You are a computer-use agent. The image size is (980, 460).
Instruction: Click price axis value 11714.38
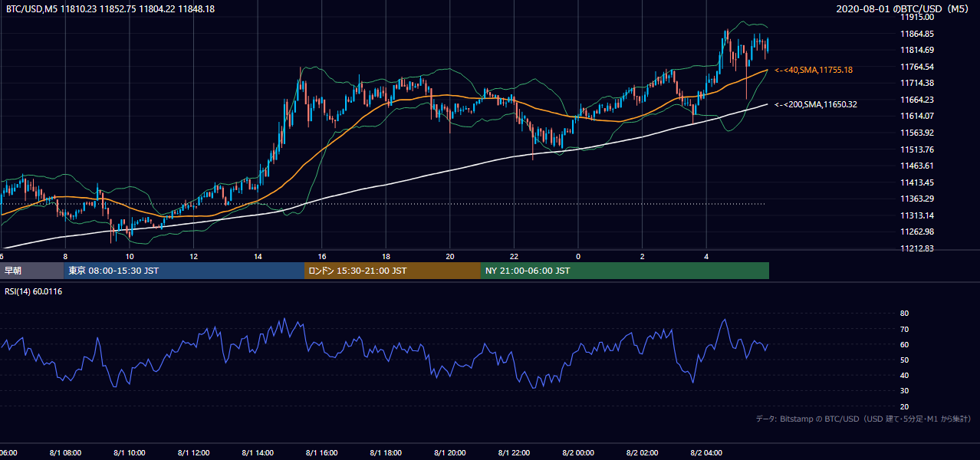(917, 83)
